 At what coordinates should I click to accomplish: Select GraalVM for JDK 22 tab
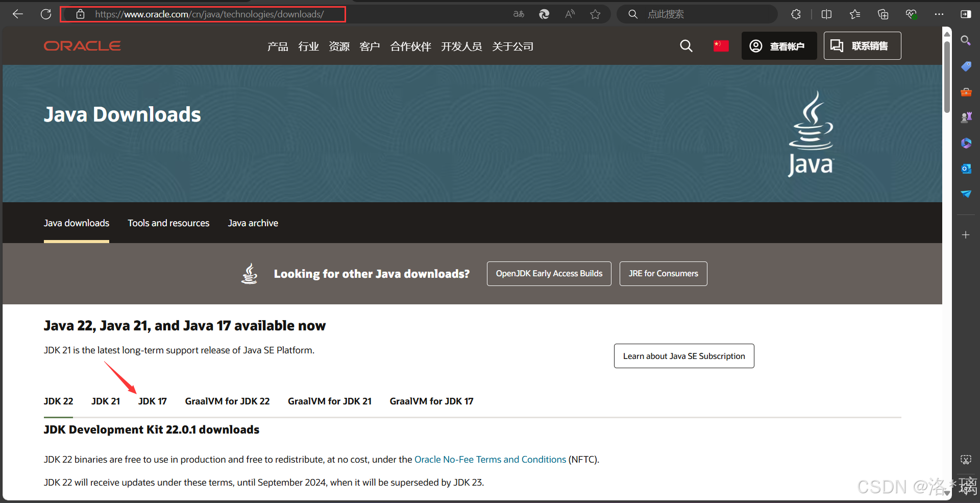tap(227, 401)
